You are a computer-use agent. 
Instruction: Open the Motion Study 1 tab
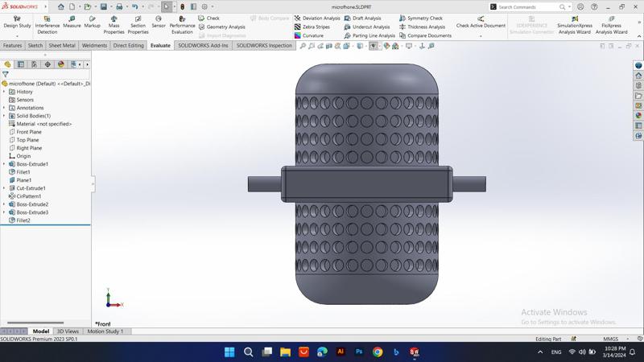pos(105,331)
